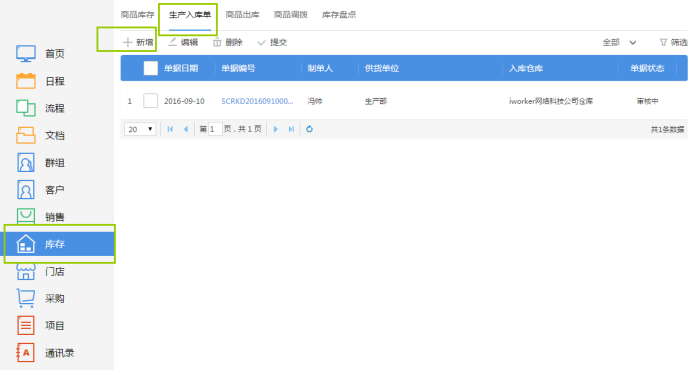The image size is (698, 370).
Task: Click the 通讯录 sidebar label
Action: click(60, 353)
